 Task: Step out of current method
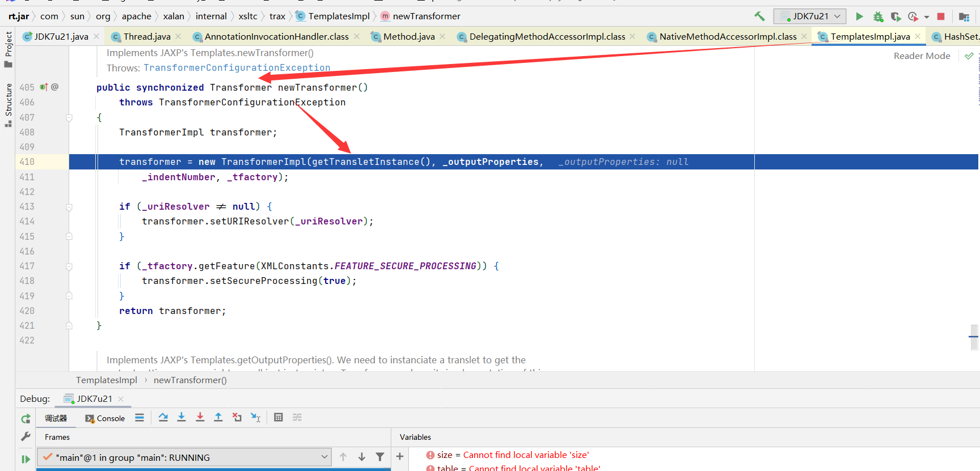point(218,418)
